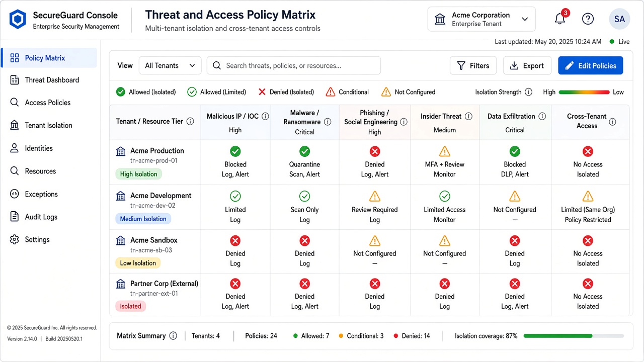The image size is (644, 362).
Task: Click the Matrix Summary info icon
Action: pyautogui.click(x=173, y=336)
